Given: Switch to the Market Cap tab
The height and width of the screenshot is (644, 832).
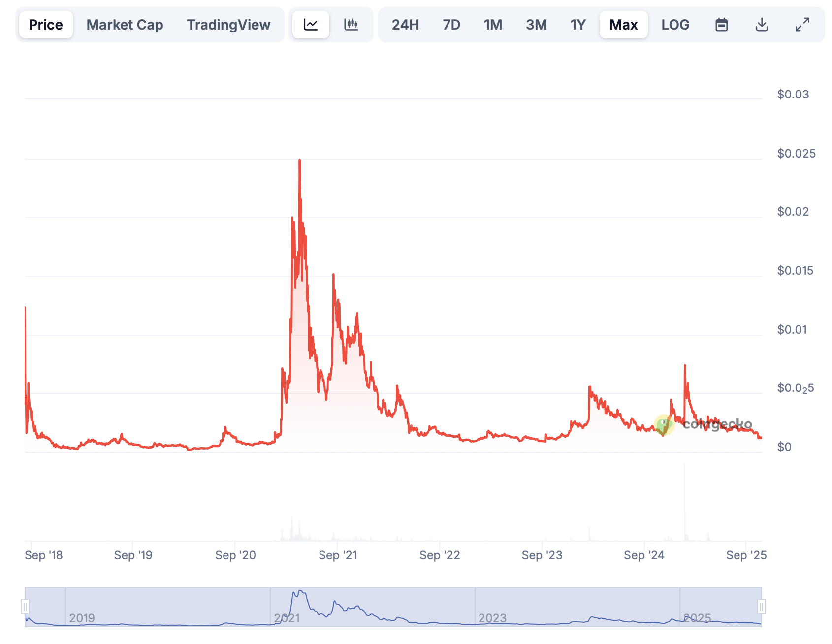Looking at the screenshot, I should click(x=125, y=25).
